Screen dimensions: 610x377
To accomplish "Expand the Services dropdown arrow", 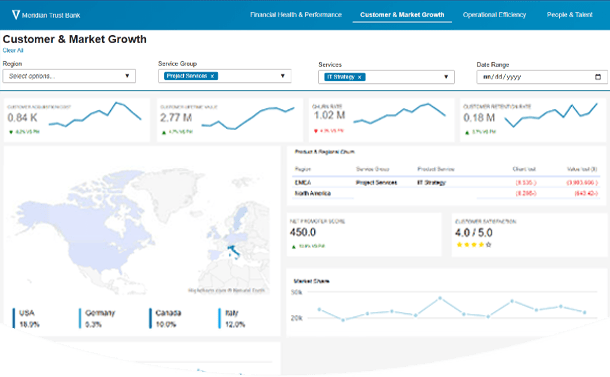I will pos(446,77).
